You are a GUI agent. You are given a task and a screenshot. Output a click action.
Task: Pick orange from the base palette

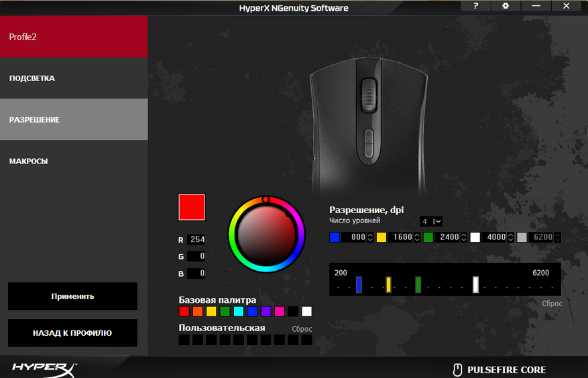tap(198, 311)
